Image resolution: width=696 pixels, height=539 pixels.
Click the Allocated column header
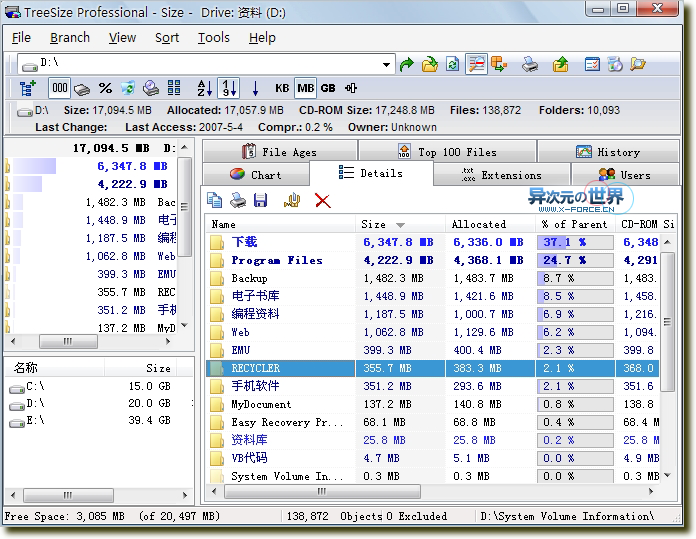pos(490,225)
